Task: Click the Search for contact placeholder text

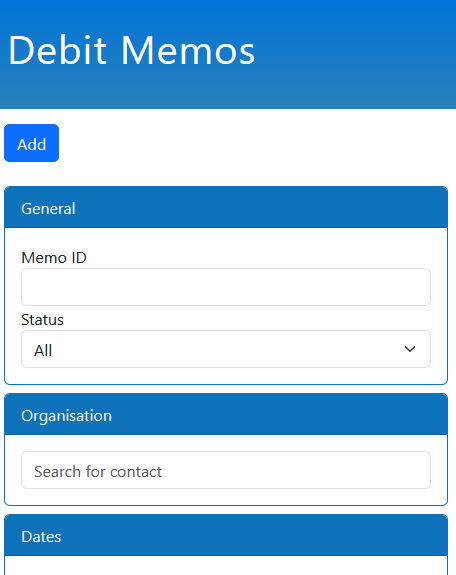Action: coord(98,472)
